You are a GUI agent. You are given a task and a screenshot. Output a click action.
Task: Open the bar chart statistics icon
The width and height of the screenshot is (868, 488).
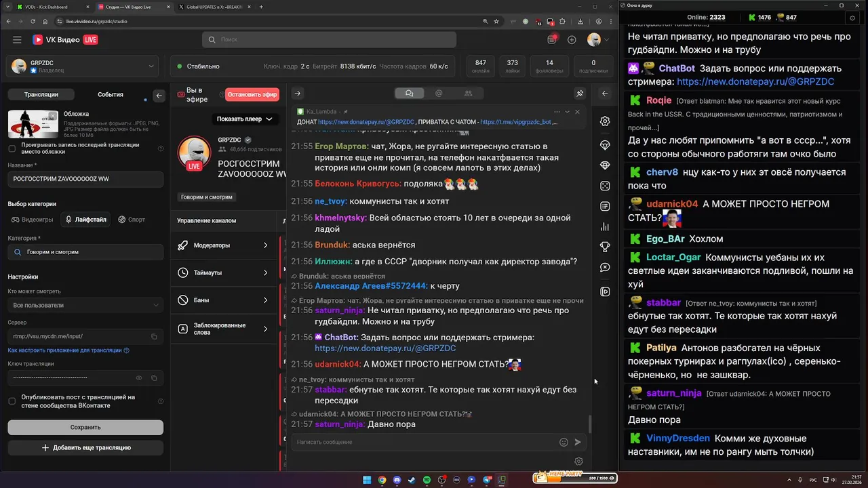pos(605,227)
